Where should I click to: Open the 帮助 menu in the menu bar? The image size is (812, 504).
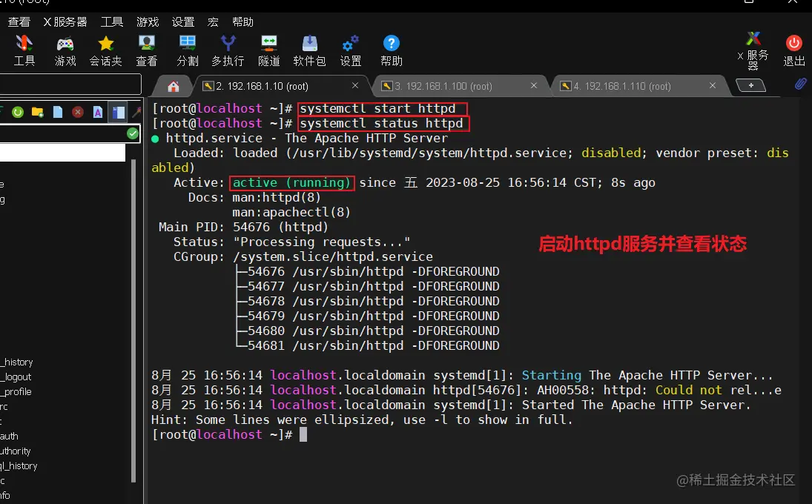click(243, 21)
